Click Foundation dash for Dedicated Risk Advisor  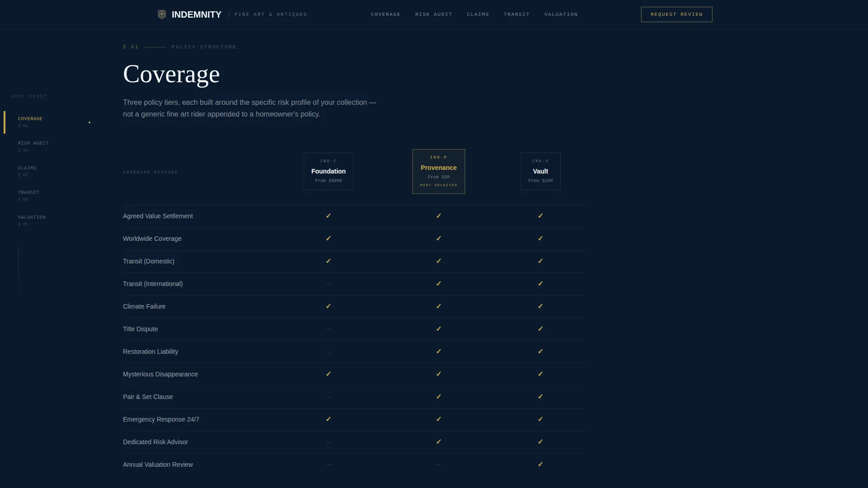point(328,442)
